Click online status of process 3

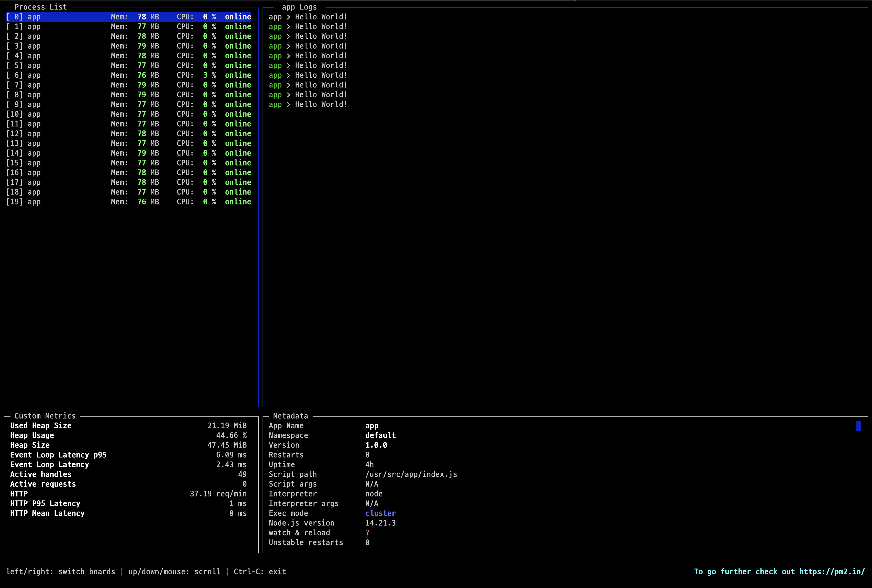[238, 46]
